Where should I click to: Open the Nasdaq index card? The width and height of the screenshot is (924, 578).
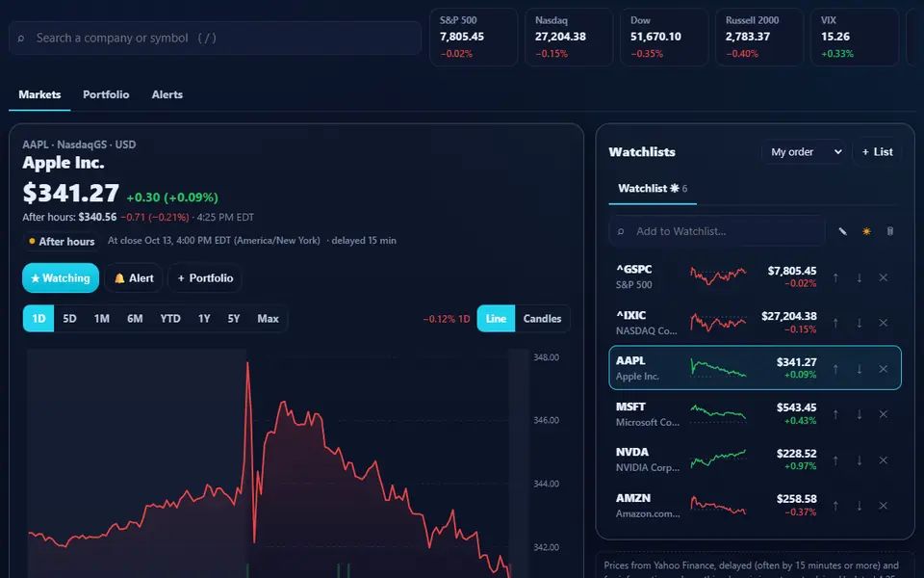[x=569, y=38]
